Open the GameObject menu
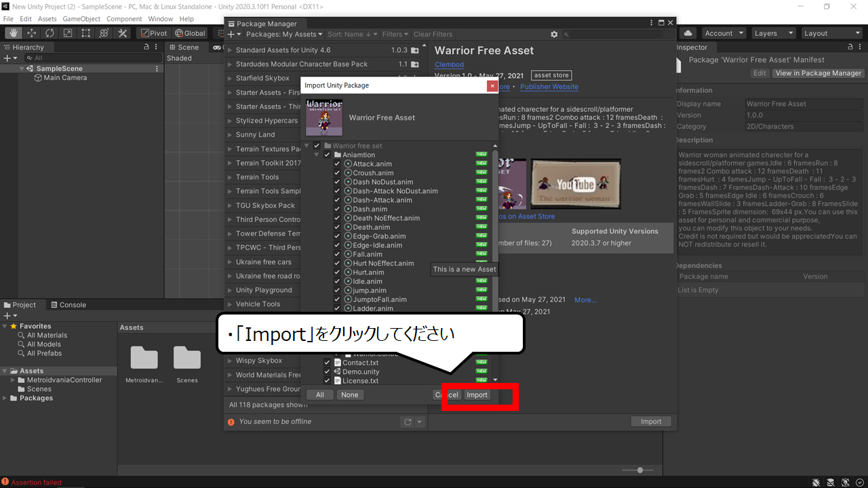868x488 pixels. click(81, 19)
